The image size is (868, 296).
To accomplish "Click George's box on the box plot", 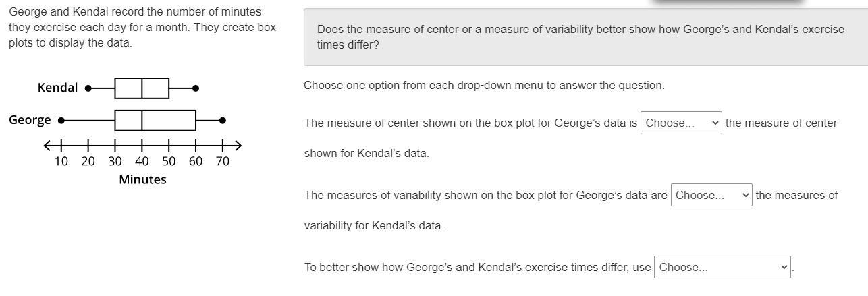I will (x=155, y=121).
